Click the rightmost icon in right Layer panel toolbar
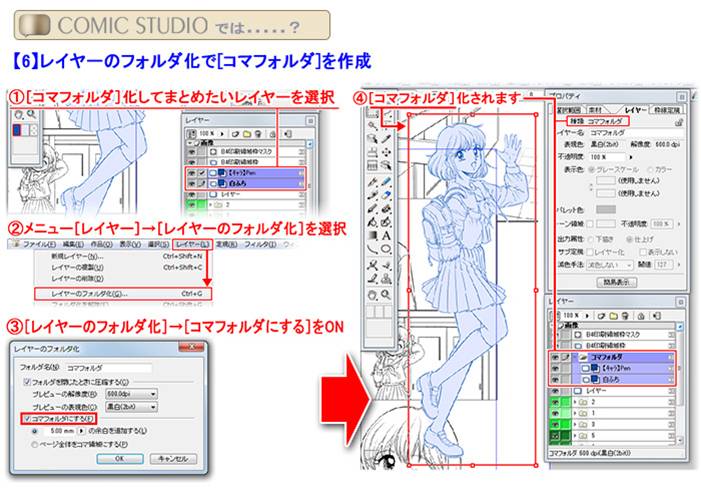 coord(656,316)
